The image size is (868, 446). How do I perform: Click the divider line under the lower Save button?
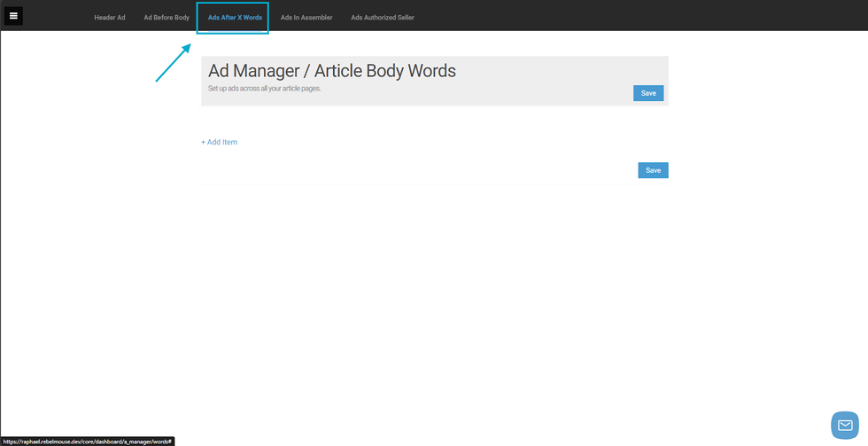coord(434,184)
